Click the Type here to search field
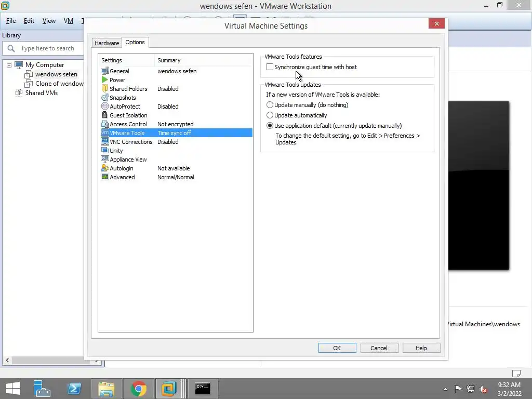This screenshot has height=399, width=532. (x=43, y=48)
